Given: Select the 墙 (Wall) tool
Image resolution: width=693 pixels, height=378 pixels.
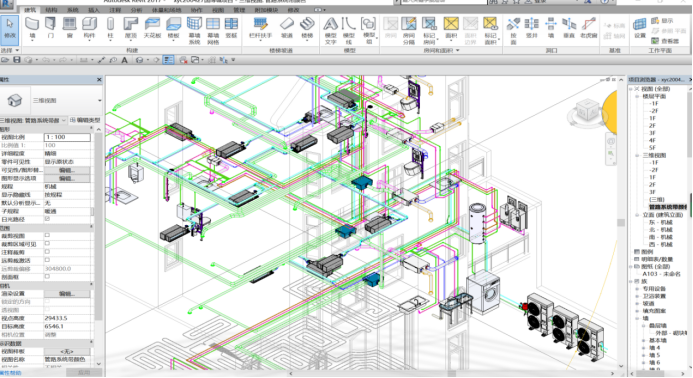Looking at the screenshot, I should pos(32,28).
